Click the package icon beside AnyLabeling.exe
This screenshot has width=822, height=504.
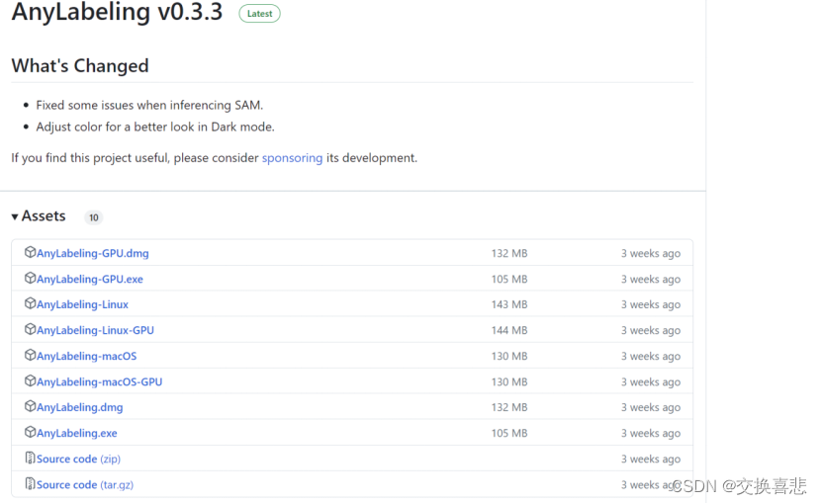[30, 432]
